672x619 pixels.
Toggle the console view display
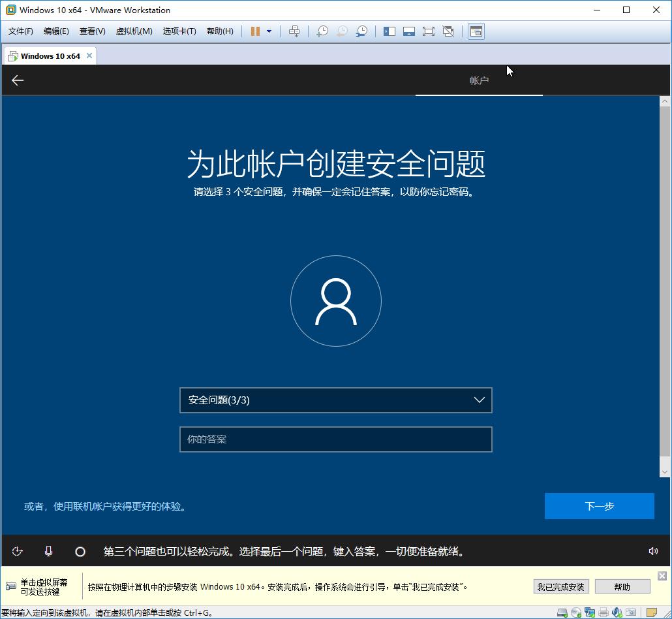tap(408, 31)
